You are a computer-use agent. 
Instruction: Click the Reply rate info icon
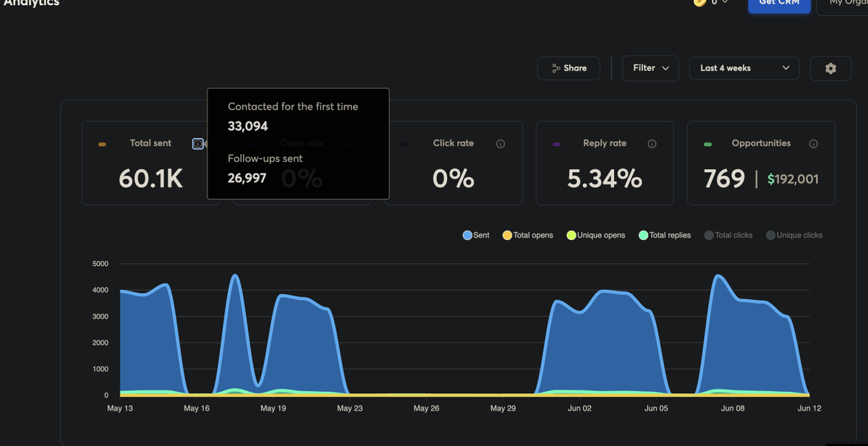(652, 144)
